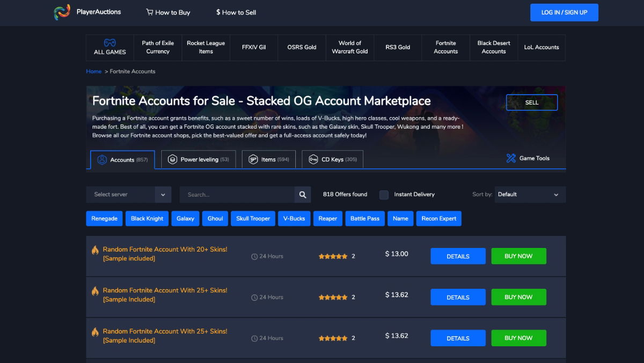Open Game Tools icon link

(511, 158)
